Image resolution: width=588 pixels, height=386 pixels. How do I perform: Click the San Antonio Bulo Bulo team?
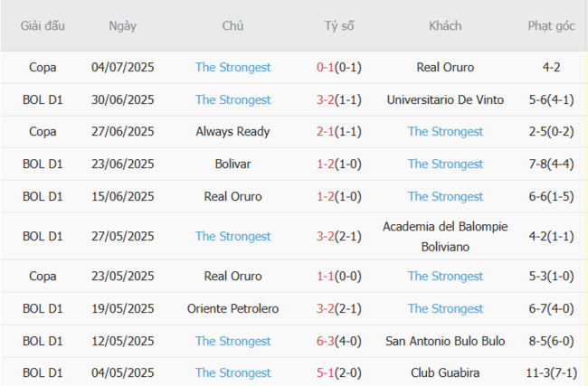[x=445, y=341]
